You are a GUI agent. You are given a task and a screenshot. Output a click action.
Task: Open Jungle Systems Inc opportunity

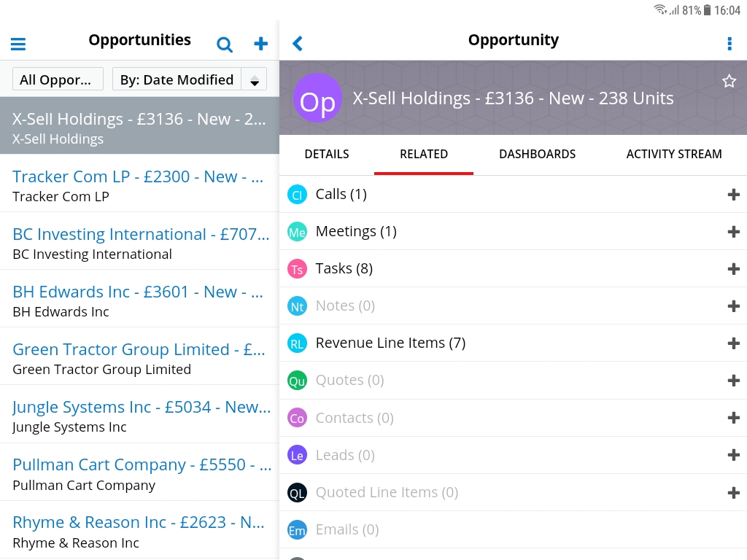pos(139,416)
